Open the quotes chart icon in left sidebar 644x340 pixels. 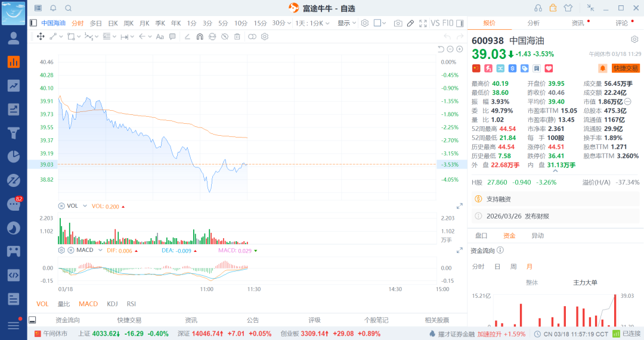[x=14, y=62]
